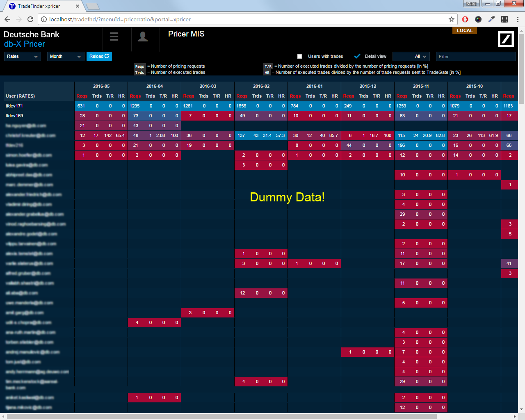Open the All filter dropdown
The image size is (525, 420).
[411, 56]
